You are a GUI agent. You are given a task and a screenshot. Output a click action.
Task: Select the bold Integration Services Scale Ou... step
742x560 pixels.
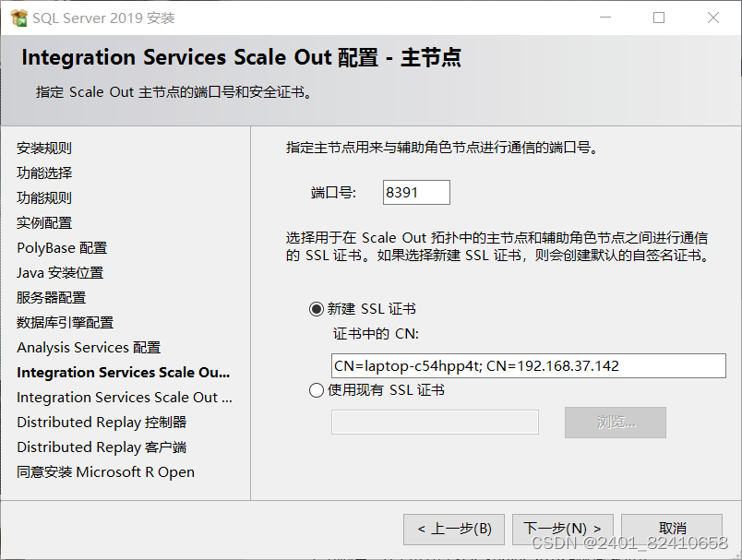click(x=124, y=373)
